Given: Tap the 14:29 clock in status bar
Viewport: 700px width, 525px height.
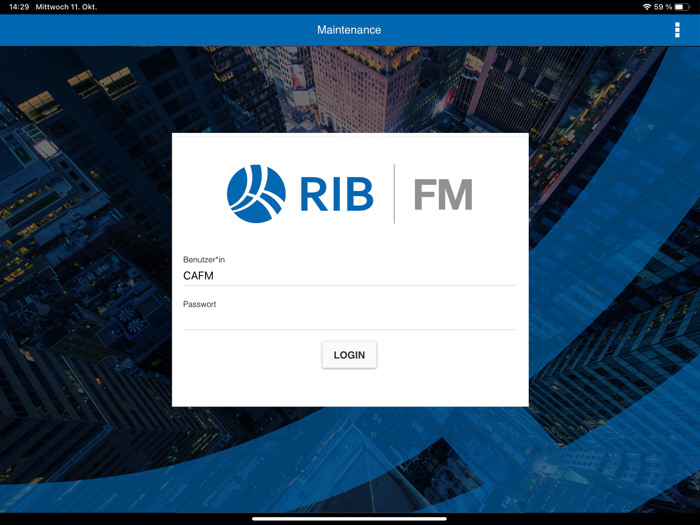Looking at the screenshot, I should [x=19, y=7].
